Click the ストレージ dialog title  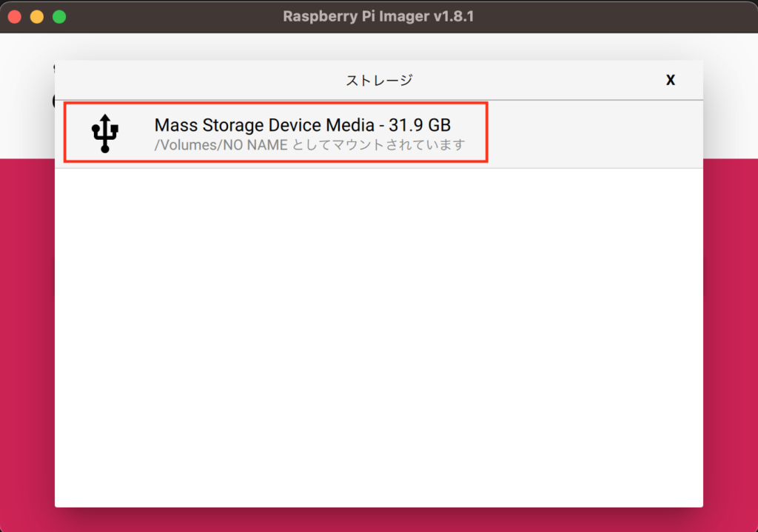(x=378, y=80)
